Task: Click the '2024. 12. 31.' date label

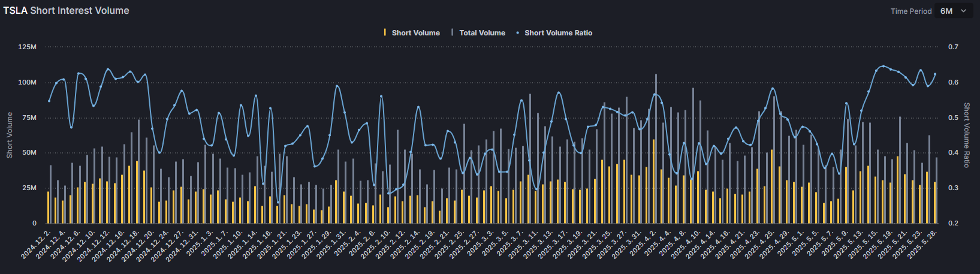Action: pos(183,245)
